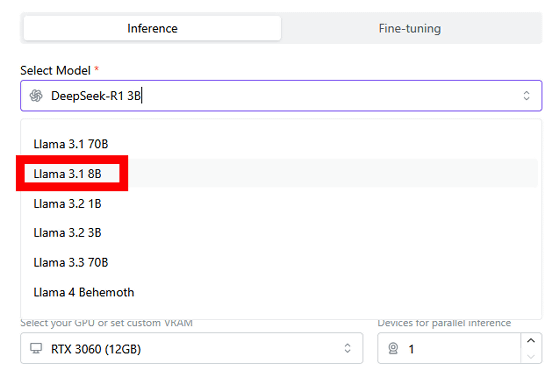
Task: Click the device icon in parallel inference box
Action: click(393, 348)
